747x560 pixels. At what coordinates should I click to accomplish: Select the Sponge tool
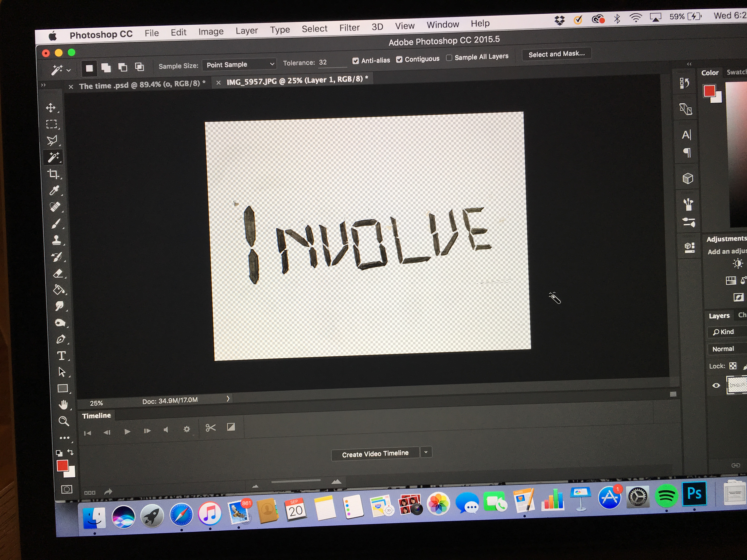(60, 323)
